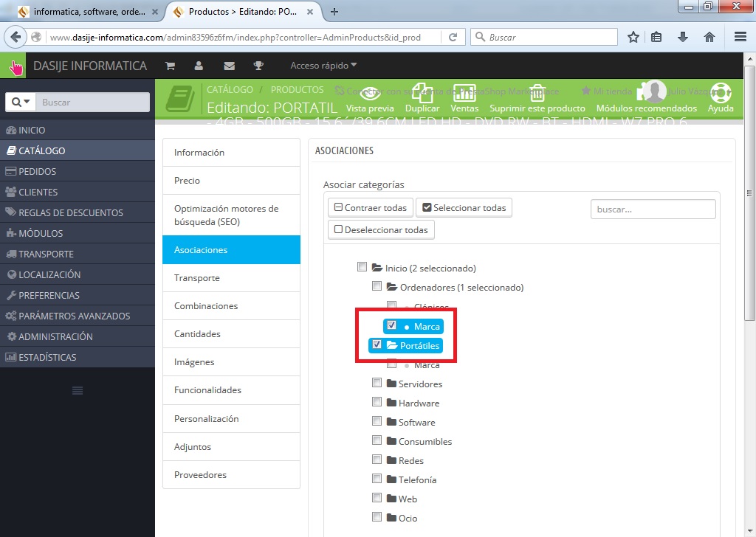
Task: Open ESTADÍSTICAS in the sidebar menu
Action: click(77, 357)
